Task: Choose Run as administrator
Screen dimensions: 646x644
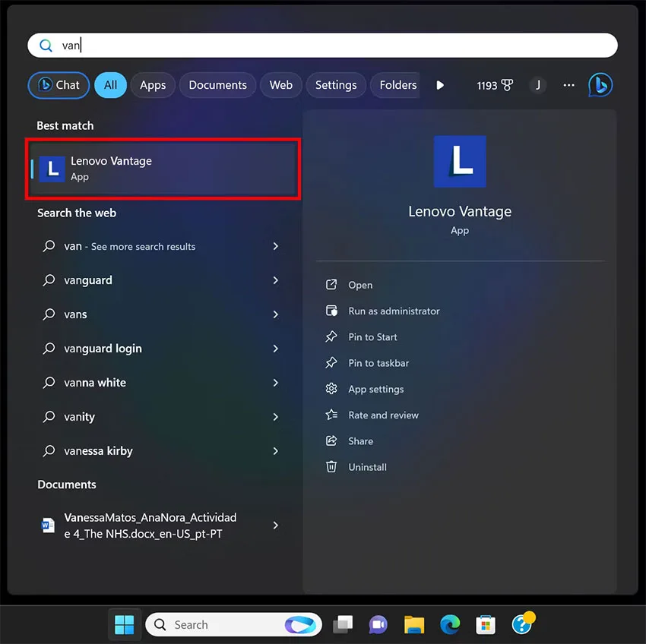Action: click(x=382, y=311)
